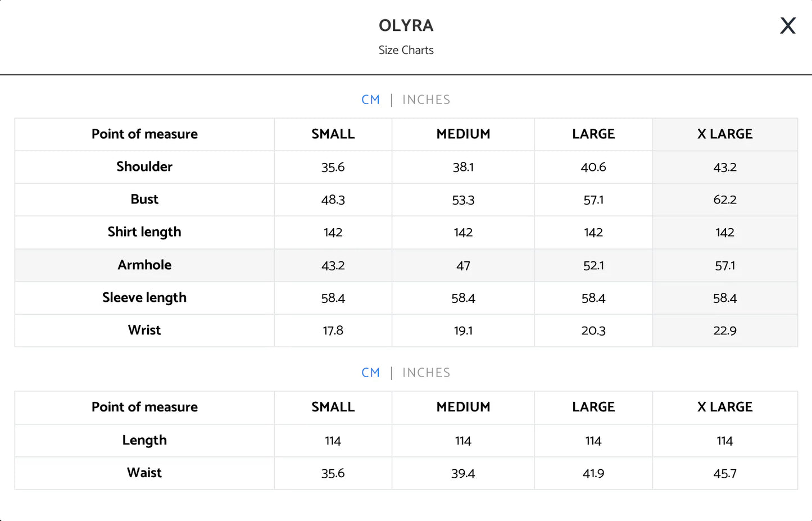This screenshot has height=521, width=812.
Task: Click the Armhole row label
Action: coord(144,265)
